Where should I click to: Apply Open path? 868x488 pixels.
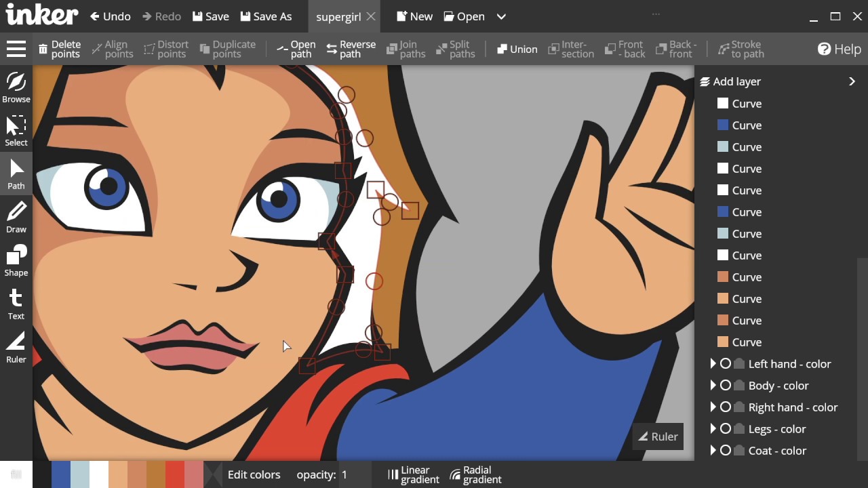[x=296, y=49]
